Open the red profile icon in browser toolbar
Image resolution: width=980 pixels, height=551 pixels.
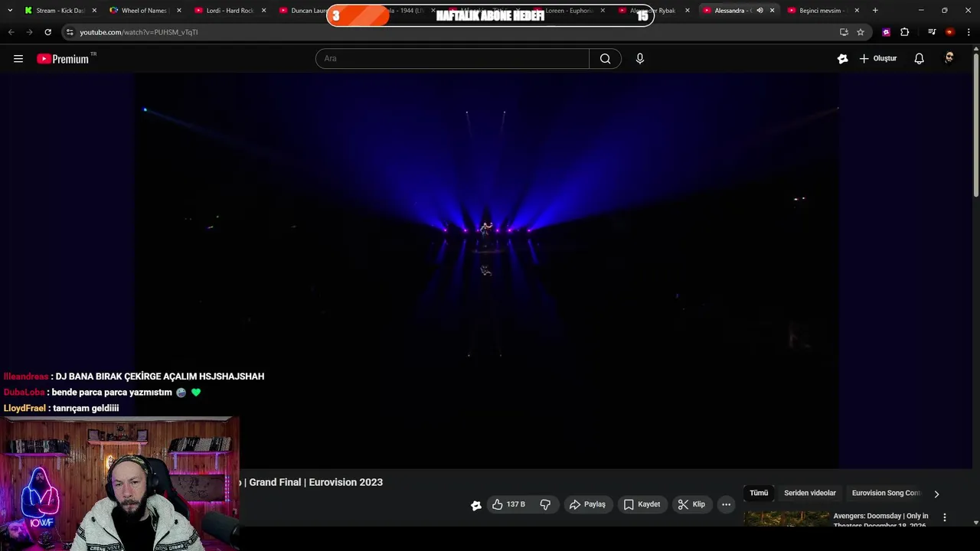pyautogui.click(x=950, y=32)
